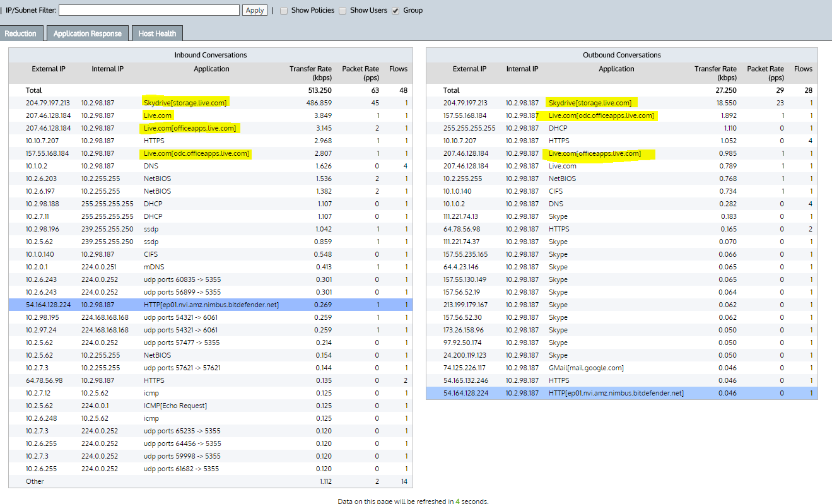This screenshot has height=504, width=832.
Task: Select outbound Live.com[officeapps.live.com] entry
Action: (x=595, y=153)
